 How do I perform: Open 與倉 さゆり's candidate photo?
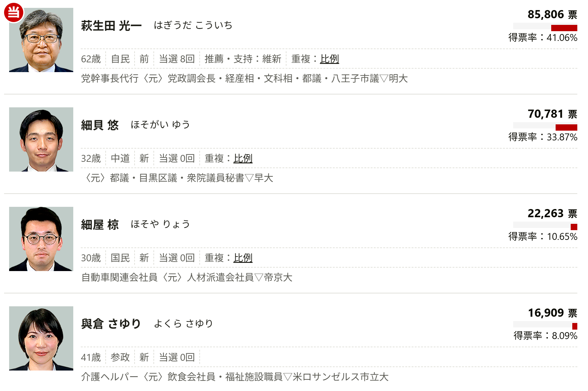pos(41,338)
